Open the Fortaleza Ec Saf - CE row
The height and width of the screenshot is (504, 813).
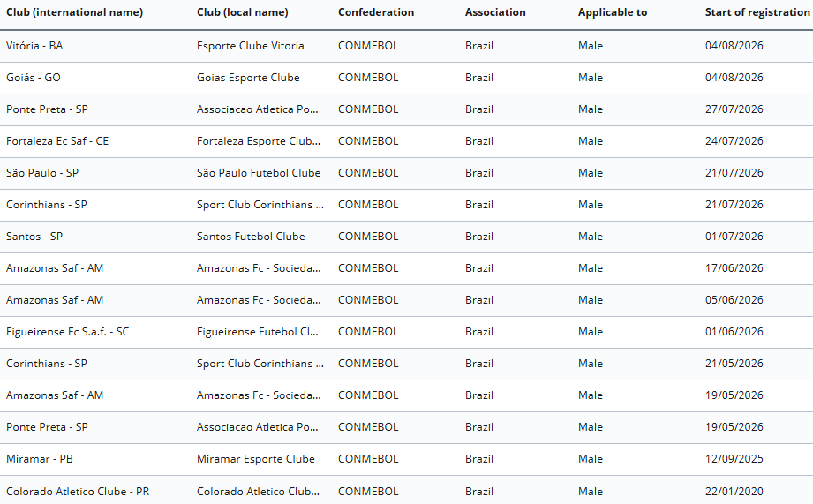coord(406,141)
